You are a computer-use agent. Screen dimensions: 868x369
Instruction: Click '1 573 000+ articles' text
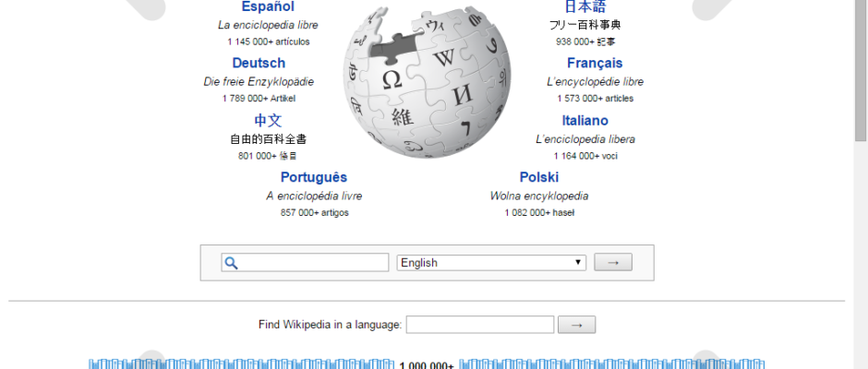coord(595,99)
